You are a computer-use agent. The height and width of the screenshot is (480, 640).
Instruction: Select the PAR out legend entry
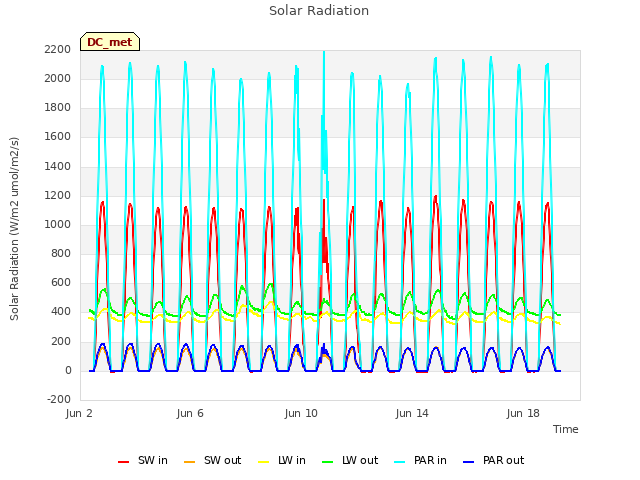[494, 460]
